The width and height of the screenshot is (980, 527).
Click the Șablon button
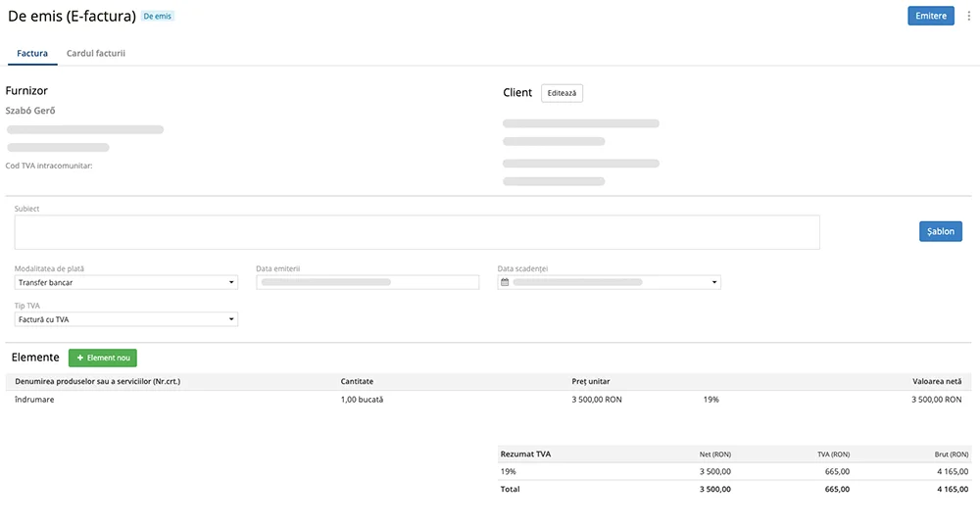(940, 232)
